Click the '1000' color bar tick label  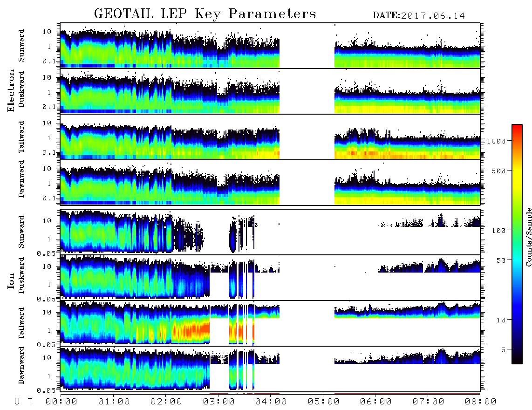click(x=496, y=141)
